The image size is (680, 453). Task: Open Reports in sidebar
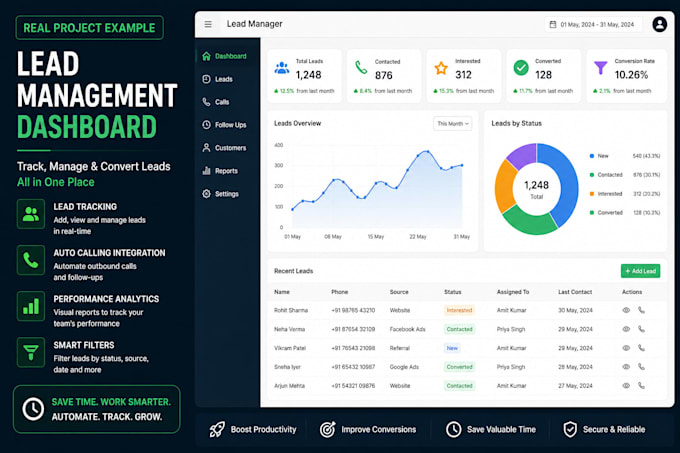[228, 171]
